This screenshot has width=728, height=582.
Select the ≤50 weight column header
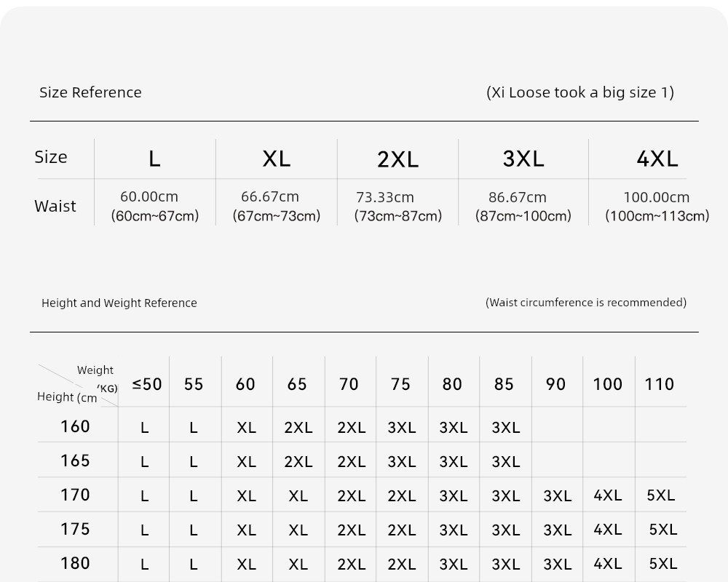coord(147,384)
